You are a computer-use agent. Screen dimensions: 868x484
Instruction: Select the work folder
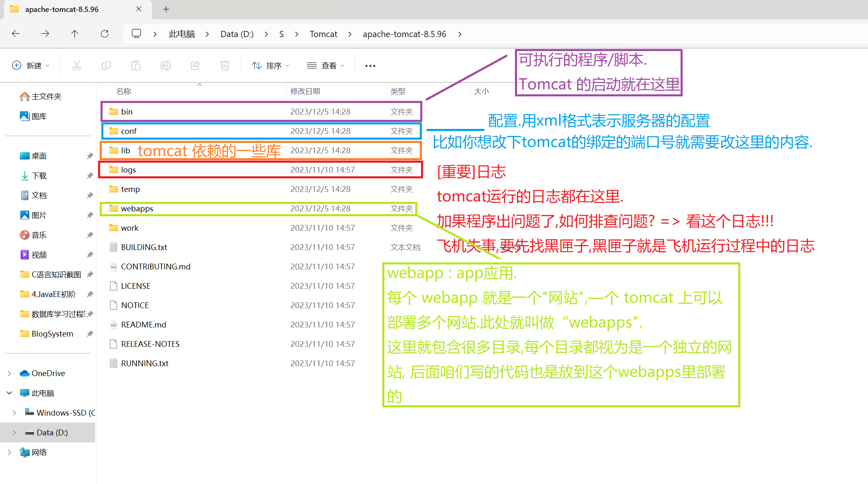pyautogui.click(x=261, y=228)
